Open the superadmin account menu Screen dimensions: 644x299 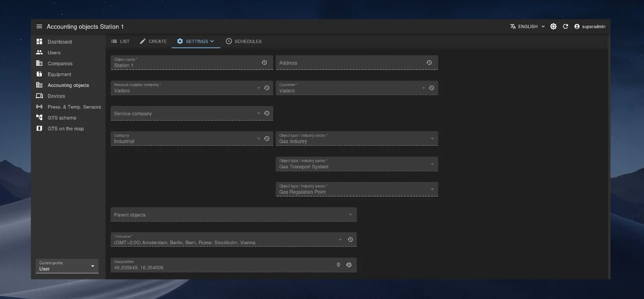590,27
